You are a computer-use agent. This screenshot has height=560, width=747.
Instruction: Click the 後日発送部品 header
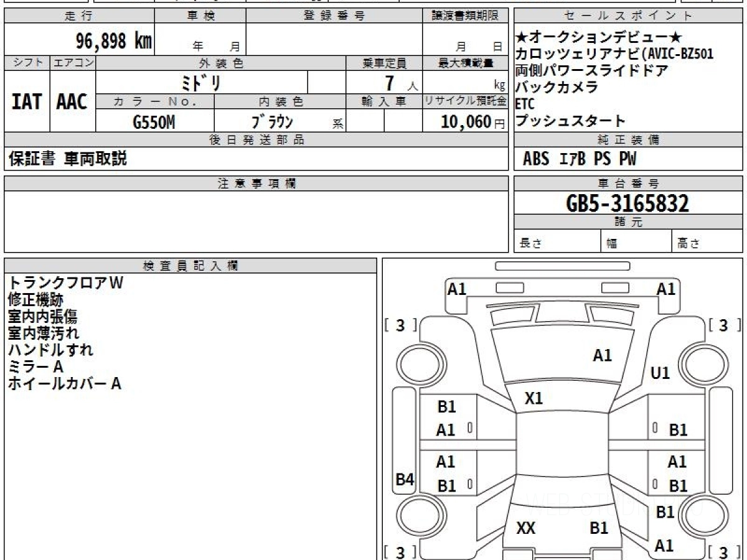(x=256, y=140)
